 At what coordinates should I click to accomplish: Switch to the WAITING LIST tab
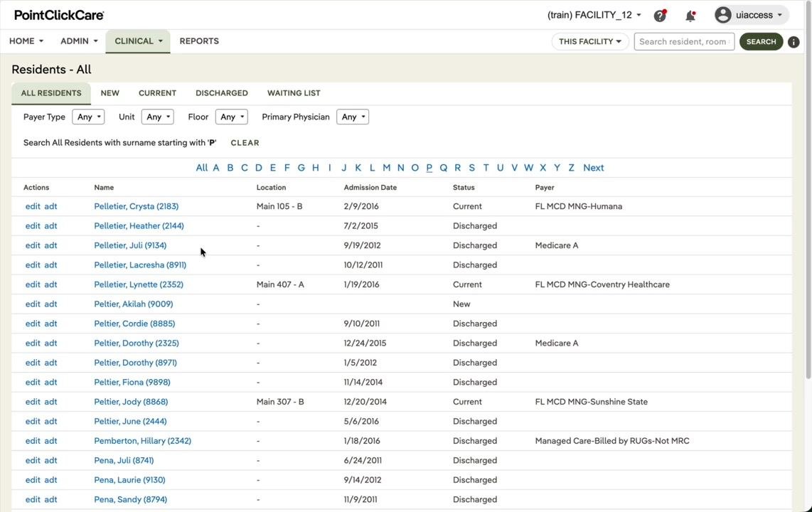point(294,93)
